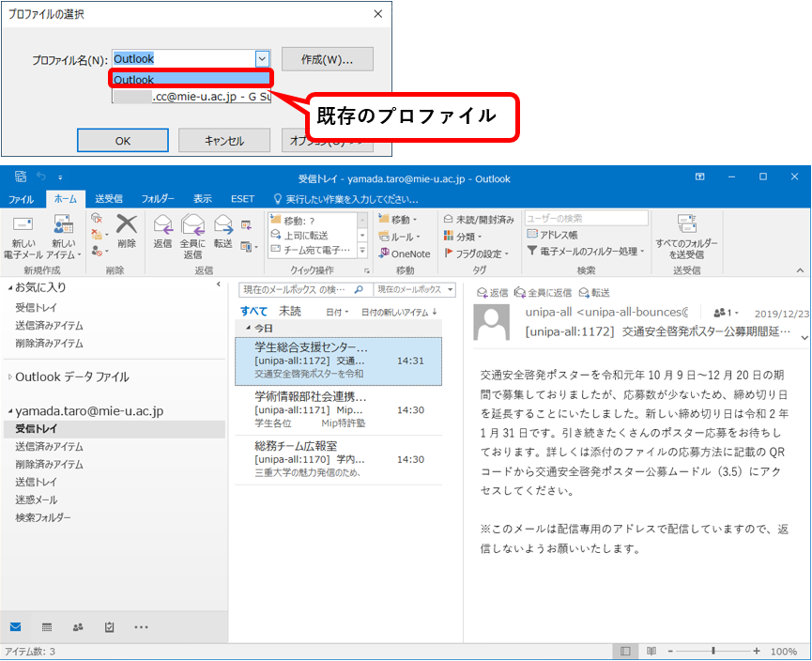The height and width of the screenshot is (661, 812).
Task: Collapse the お気に入り section
Action: click(x=10, y=287)
